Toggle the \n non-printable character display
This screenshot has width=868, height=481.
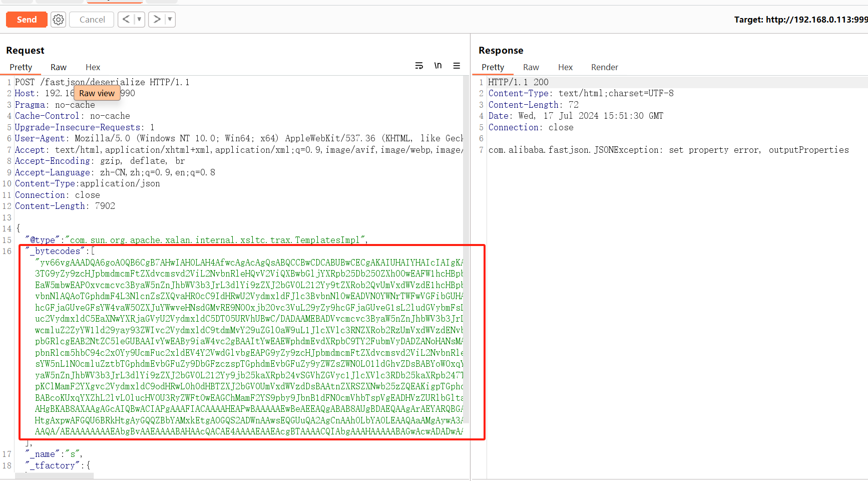click(438, 66)
